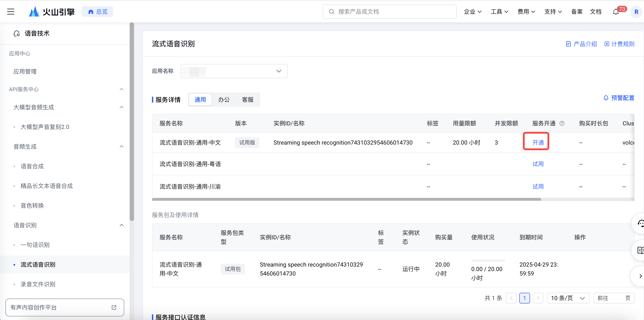Open the 应用名称 dropdown

pyautogui.click(x=234, y=71)
